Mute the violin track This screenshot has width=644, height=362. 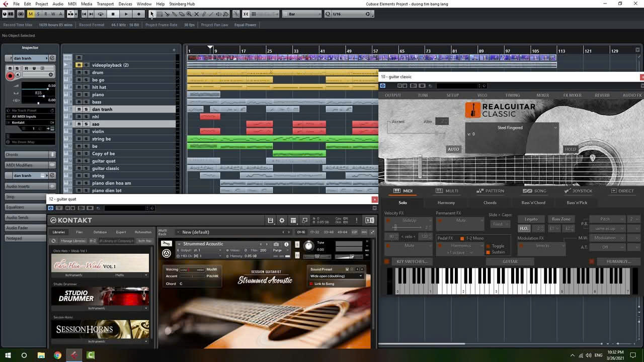(79, 132)
